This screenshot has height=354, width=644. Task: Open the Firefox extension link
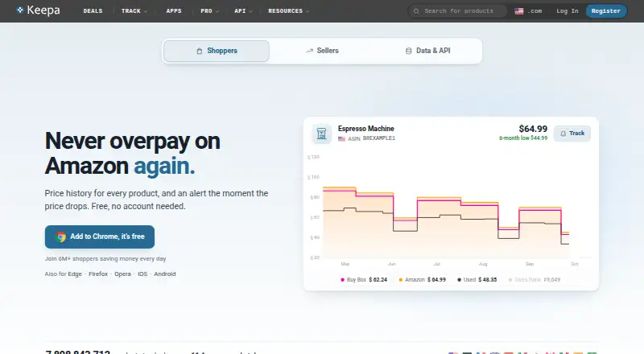click(98, 274)
